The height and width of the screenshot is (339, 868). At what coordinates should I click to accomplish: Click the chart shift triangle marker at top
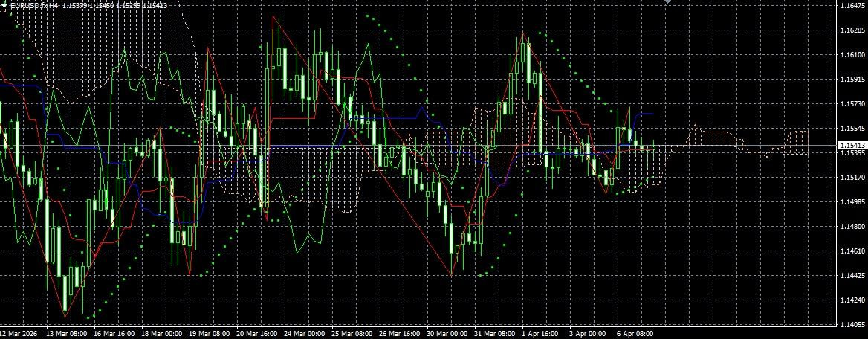668,1
